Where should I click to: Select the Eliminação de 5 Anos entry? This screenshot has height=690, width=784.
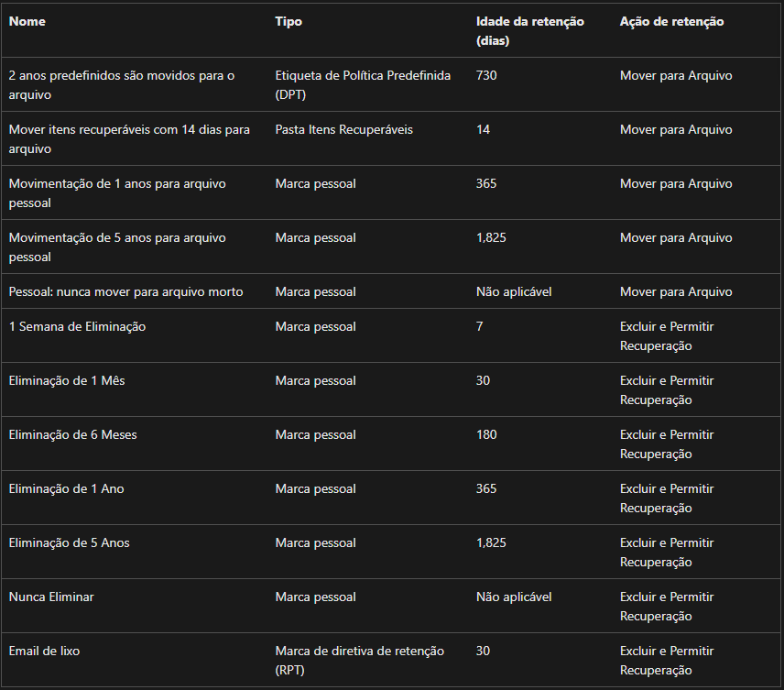coord(69,542)
